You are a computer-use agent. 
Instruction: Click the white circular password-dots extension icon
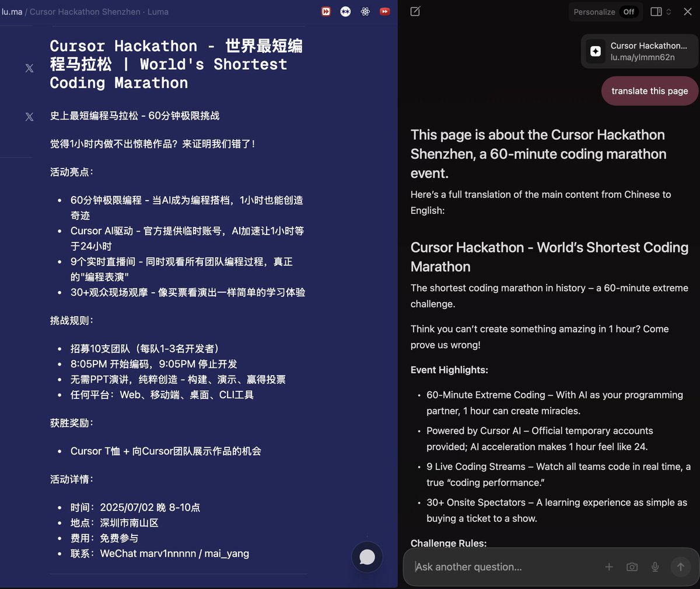coord(346,12)
